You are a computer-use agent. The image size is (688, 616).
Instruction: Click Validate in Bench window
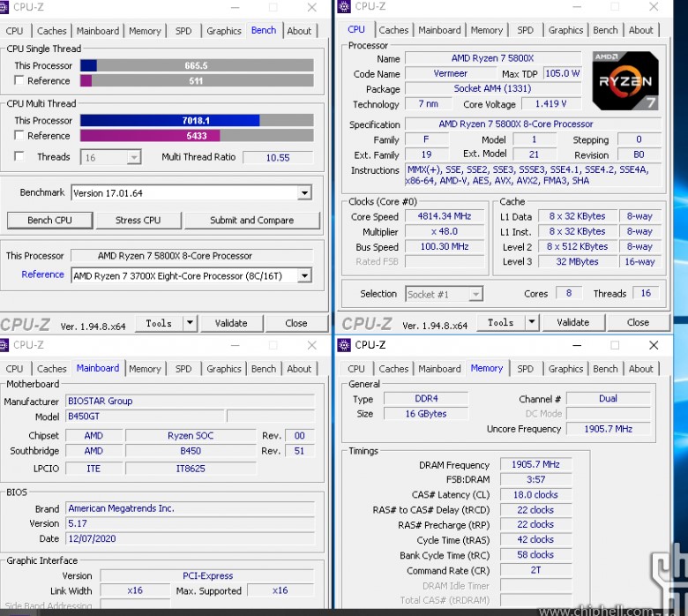pos(231,323)
